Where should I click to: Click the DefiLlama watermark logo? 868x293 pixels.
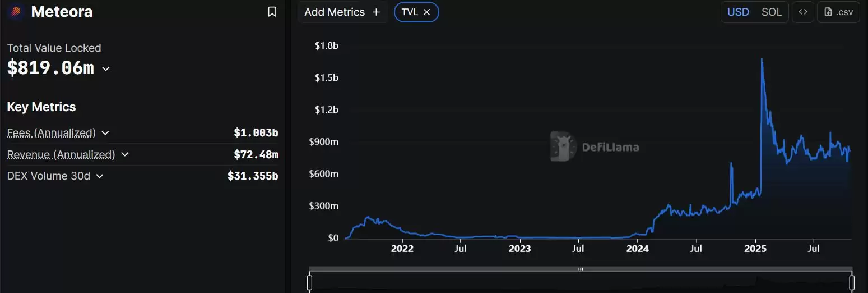563,147
